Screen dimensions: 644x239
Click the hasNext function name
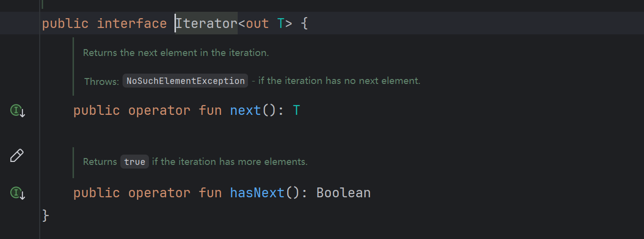[x=257, y=192]
